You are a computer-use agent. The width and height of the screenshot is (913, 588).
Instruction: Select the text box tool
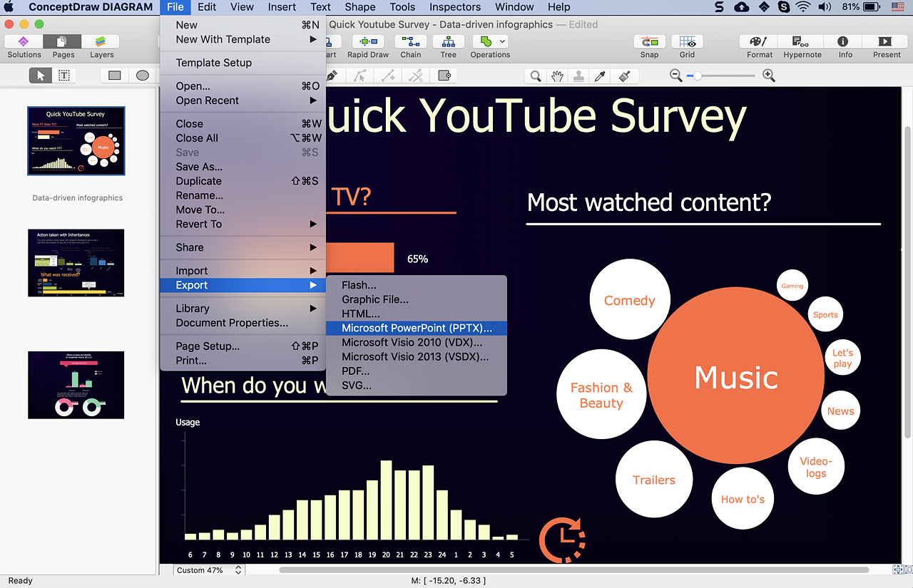tap(63, 76)
